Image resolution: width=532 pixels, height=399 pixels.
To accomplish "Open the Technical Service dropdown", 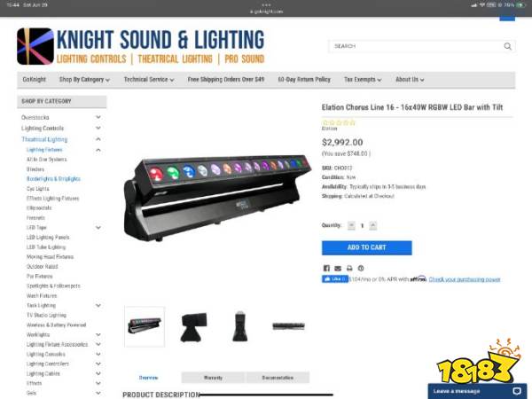I will pyautogui.click(x=149, y=80).
